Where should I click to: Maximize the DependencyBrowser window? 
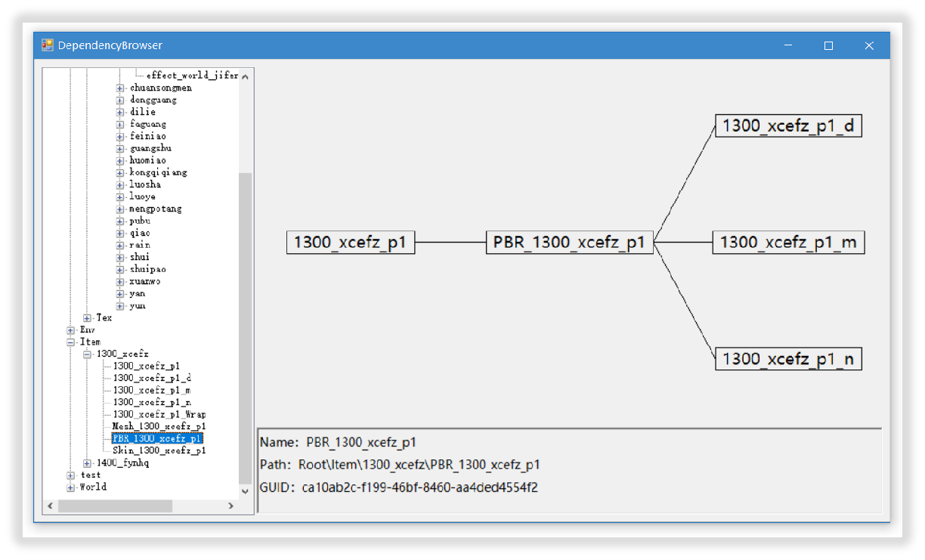coord(828,46)
